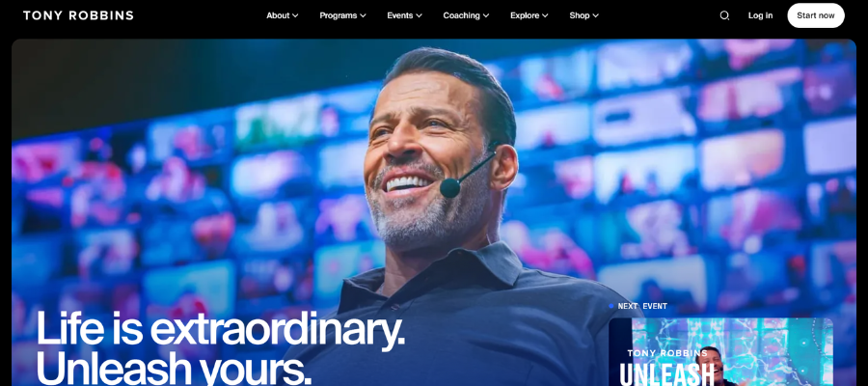This screenshot has width=868, height=386.
Task: Select the Events menu label
Action: point(399,15)
